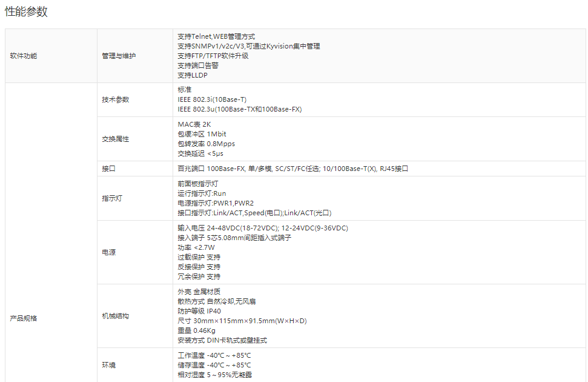
Task: Click the IEEE 802.3i(10Base-T) line
Action: 212,99
